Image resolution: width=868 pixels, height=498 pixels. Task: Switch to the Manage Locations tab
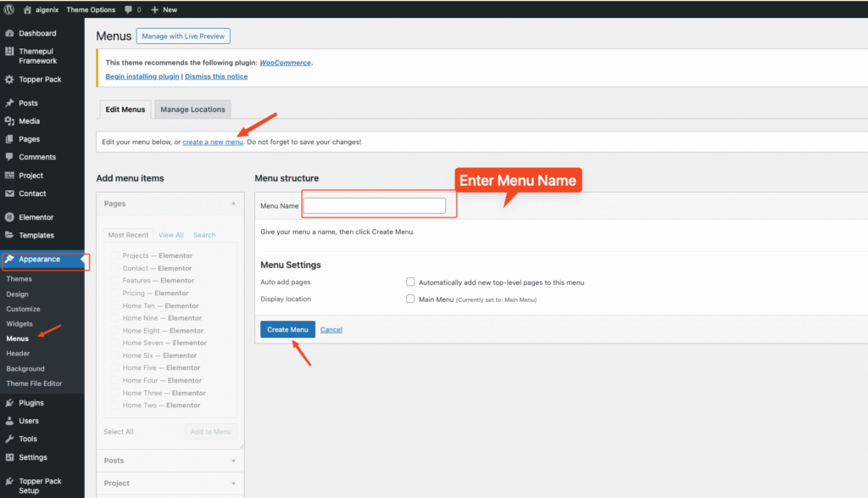192,109
